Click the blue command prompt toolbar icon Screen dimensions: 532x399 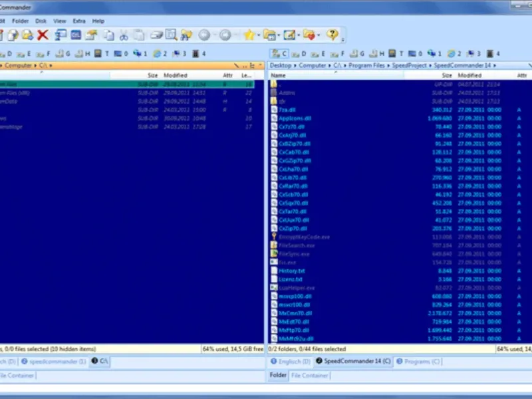point(76,35)
